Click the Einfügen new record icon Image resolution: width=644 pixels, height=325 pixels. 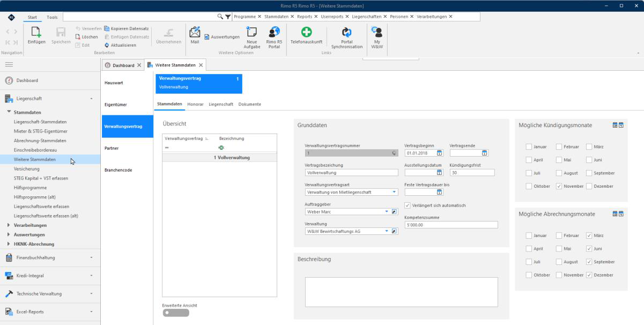click(x=36, y=32)
